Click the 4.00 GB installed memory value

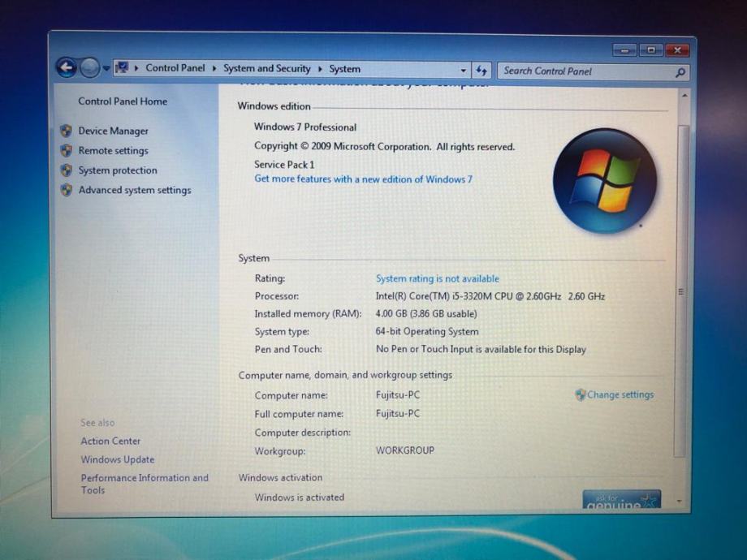(426, 314)
